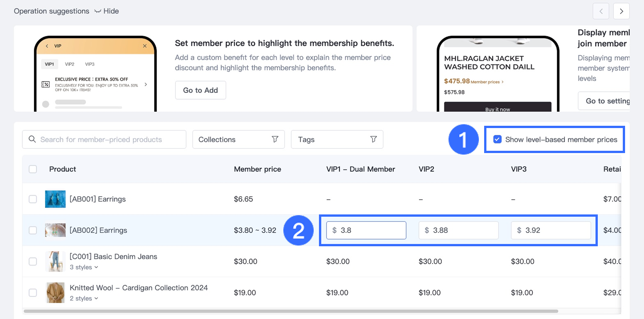
Task: Click the exclusive price coupon icon
Action: (x=45, y=84)
